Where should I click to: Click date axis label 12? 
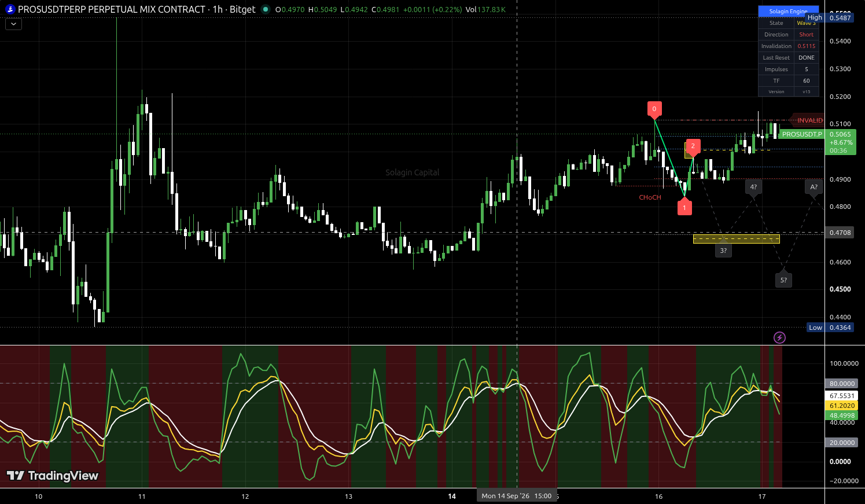click(x=245, y=496)
